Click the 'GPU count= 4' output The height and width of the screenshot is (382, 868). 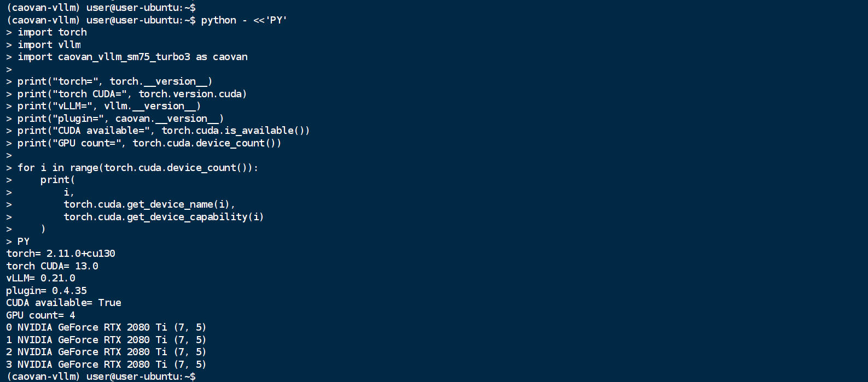tap(40, 315)
